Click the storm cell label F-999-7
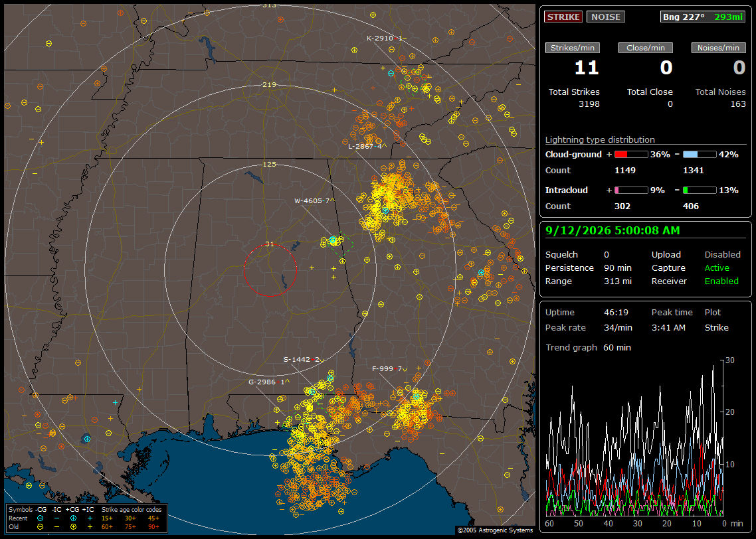Viewport: 756px width, 539px height. 389,369
